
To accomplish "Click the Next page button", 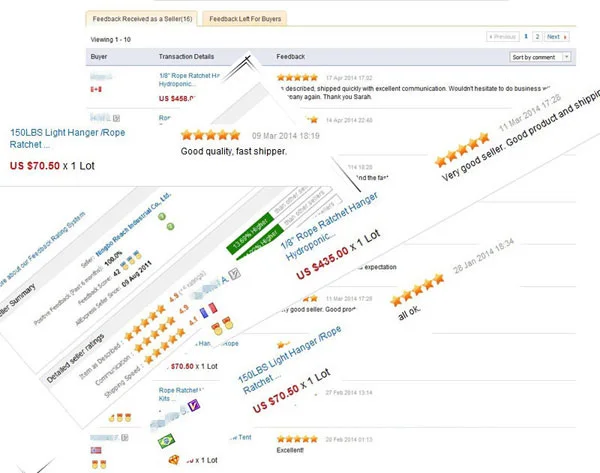I will click(x=556, y=37).
